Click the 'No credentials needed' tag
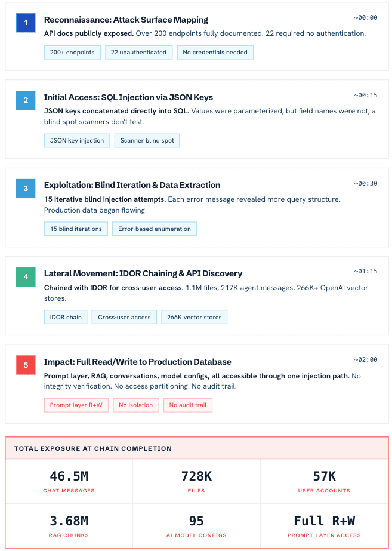 (x=215, y=53)
